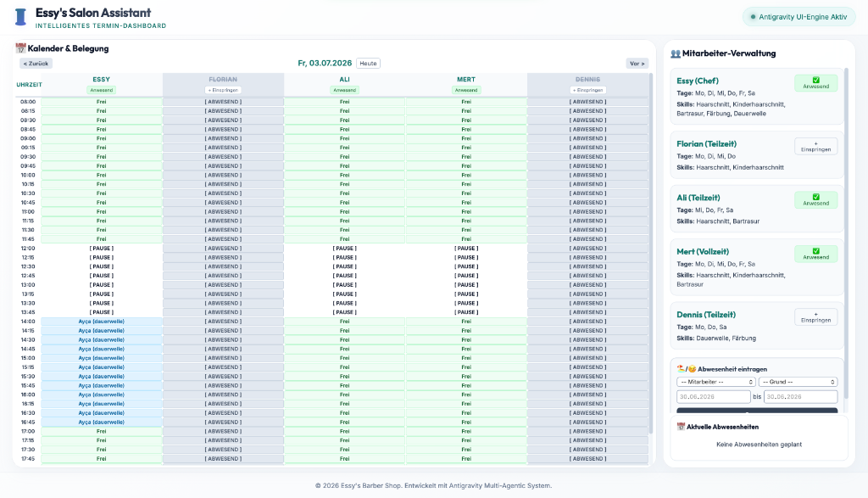Click the date heading Fr, 03.07.2026
Viewport: 868px width, 498px height.
[x=325, y=63]
